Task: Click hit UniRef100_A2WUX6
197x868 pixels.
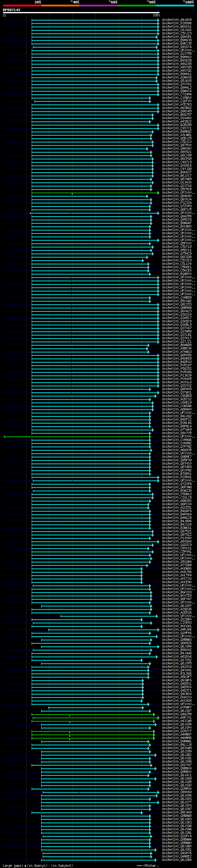Action: tap(177, 78)
